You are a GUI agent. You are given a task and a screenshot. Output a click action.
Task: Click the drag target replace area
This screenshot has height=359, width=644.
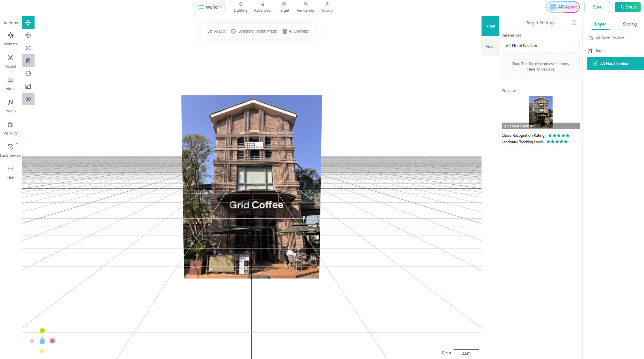pos(540,67)
